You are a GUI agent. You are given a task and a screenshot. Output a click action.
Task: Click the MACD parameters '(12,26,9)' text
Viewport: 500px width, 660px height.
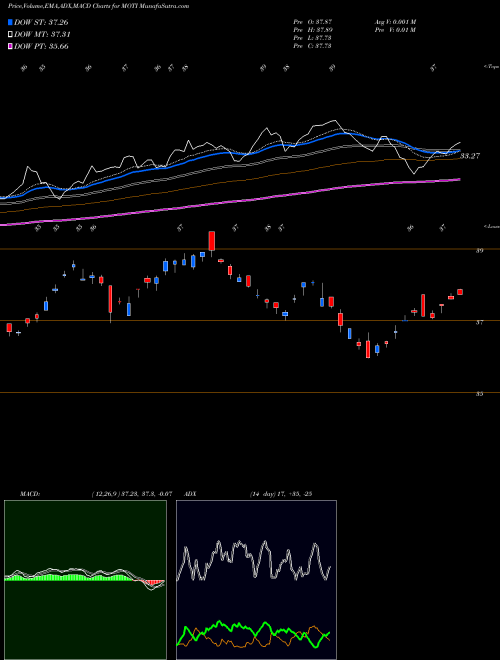click(x=105, y=494)
